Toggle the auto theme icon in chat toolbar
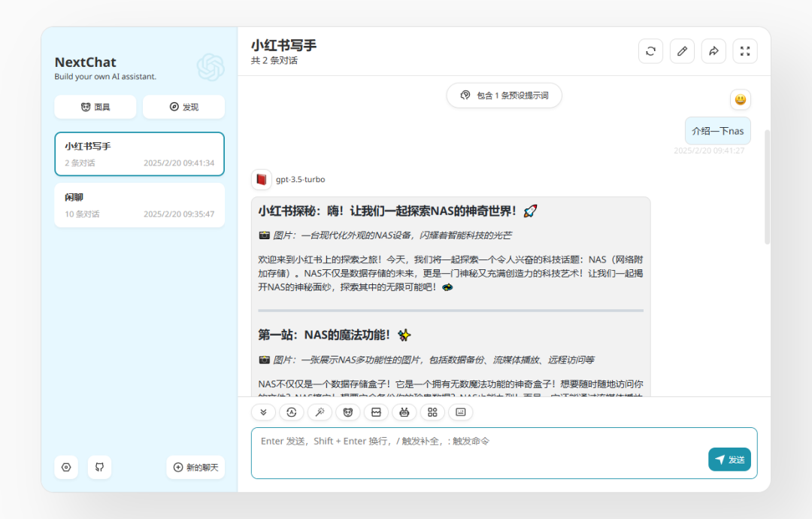Viewport: 812px width, 519px height. pos(292,412)
